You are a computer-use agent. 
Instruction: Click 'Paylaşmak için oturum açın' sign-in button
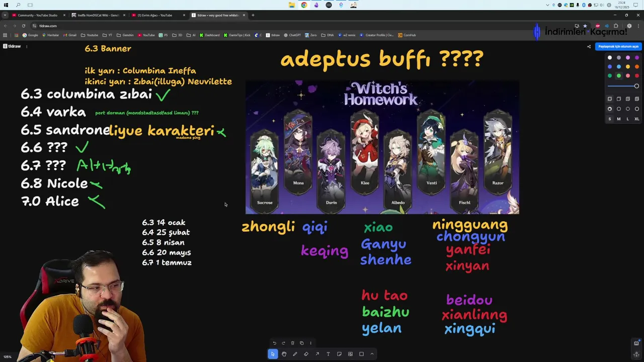pos(618,47)
